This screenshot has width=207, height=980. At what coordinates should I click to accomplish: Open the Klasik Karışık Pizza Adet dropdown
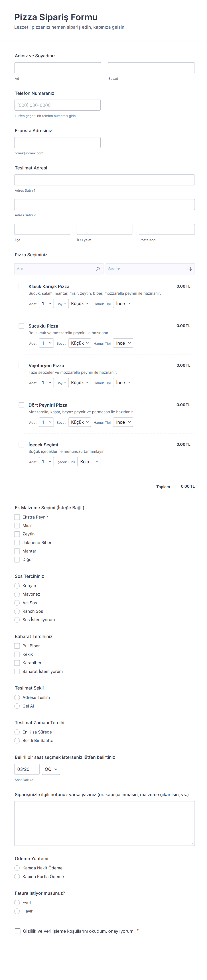(x=46, y=304)
